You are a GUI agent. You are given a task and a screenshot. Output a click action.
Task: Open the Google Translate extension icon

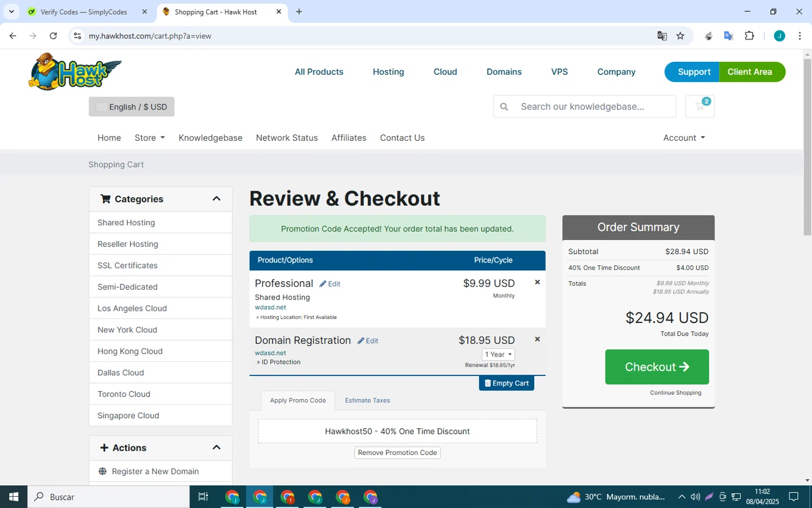pos(729,36)
